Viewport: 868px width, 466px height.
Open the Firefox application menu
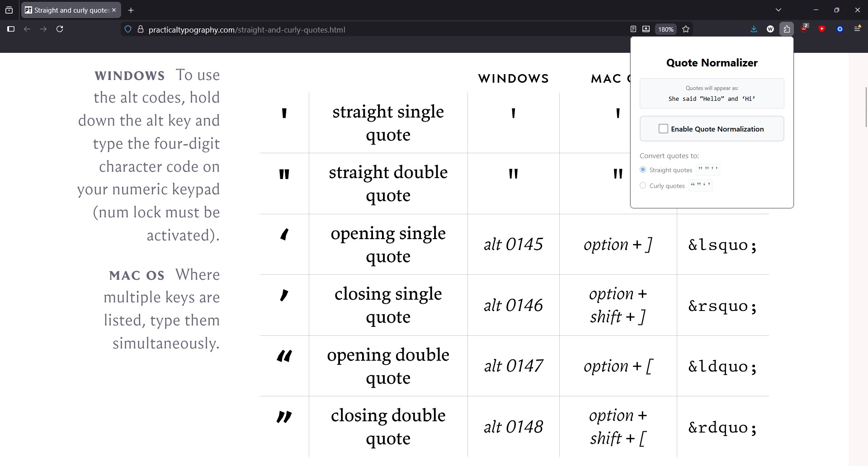[858, 29]
